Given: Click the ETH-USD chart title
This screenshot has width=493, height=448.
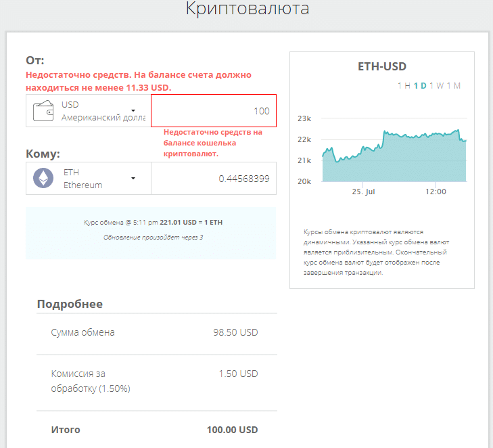Looking at the screenshot, I should [381, 66].
